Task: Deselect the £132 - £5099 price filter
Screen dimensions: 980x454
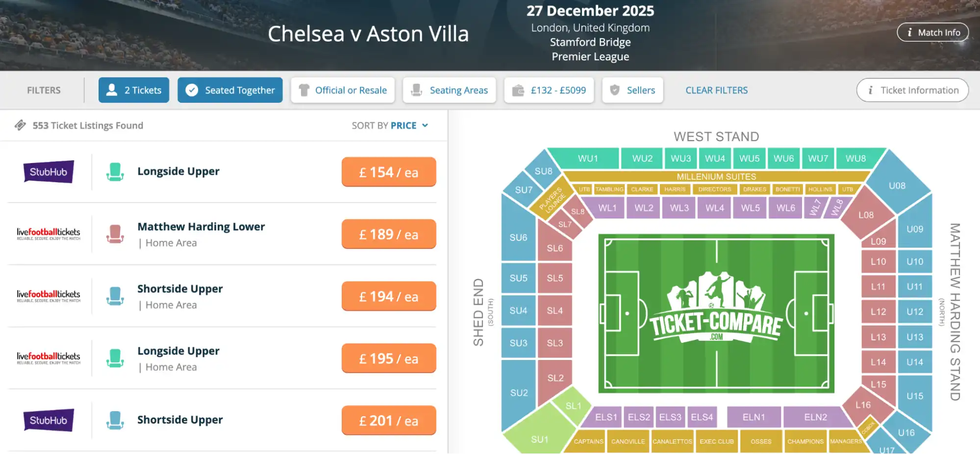Action: [549, 90]
